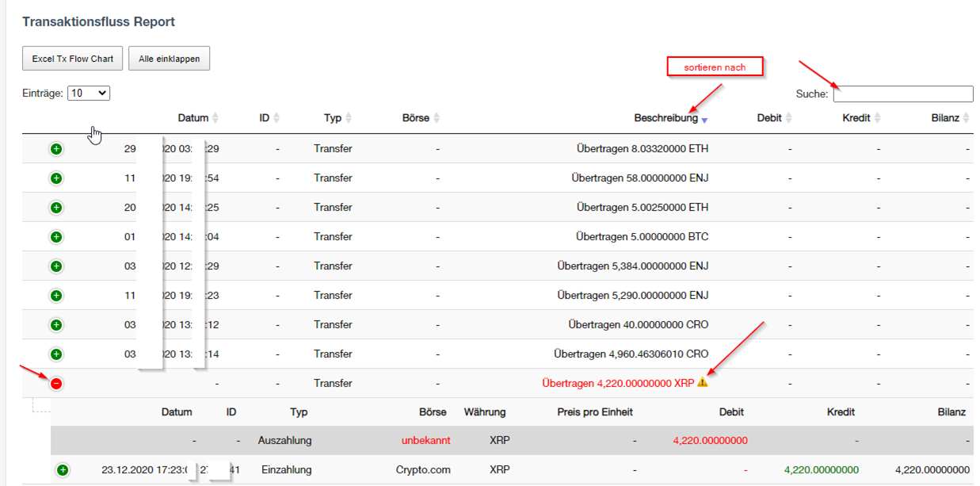Click the Crypto.com cell in sub-table
Viewport: 980px width, 486px height.
pos(423,470)
